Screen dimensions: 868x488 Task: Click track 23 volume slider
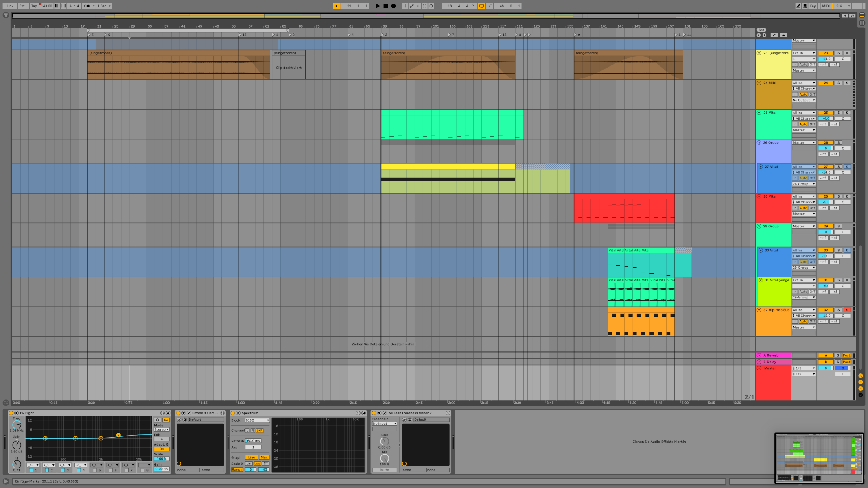826,59
